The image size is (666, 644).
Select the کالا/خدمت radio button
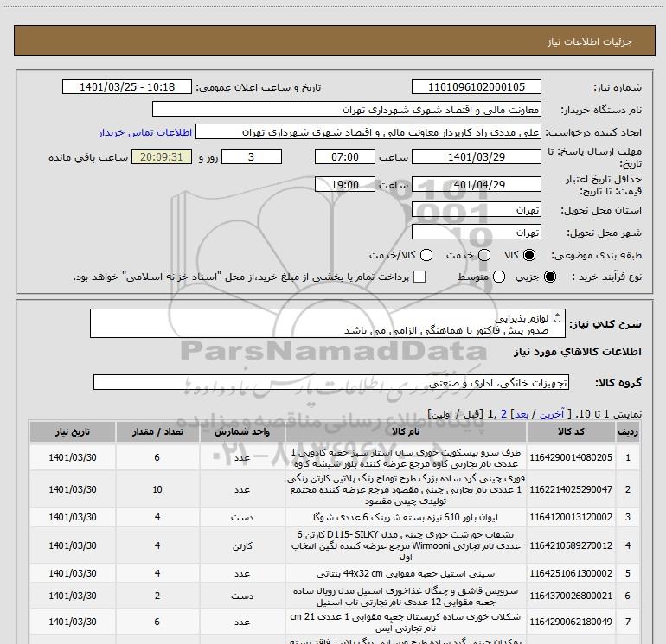pyautogui.click(x=426, y=255)
